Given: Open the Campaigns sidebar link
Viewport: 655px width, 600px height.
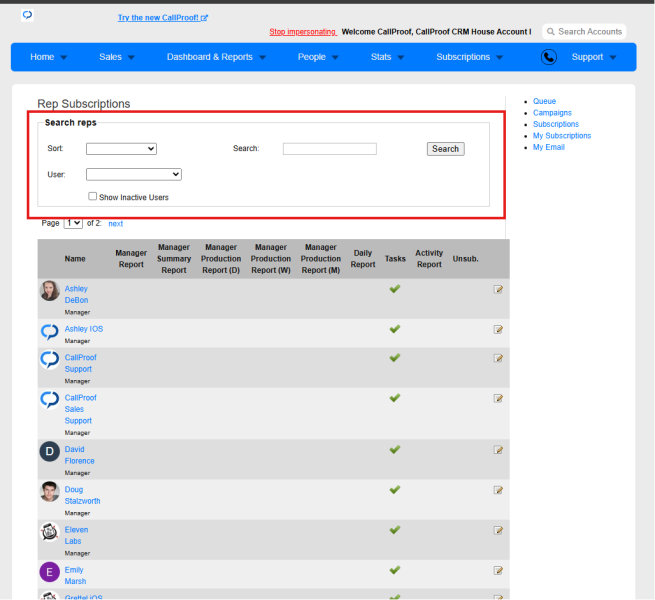Looking at the screenshot, I should [552, 113].
